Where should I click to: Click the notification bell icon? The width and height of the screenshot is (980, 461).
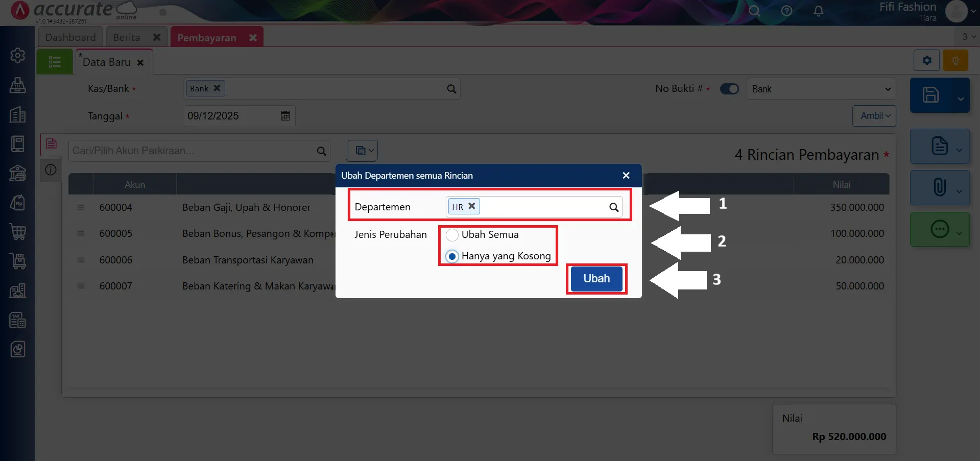(818, 11)
